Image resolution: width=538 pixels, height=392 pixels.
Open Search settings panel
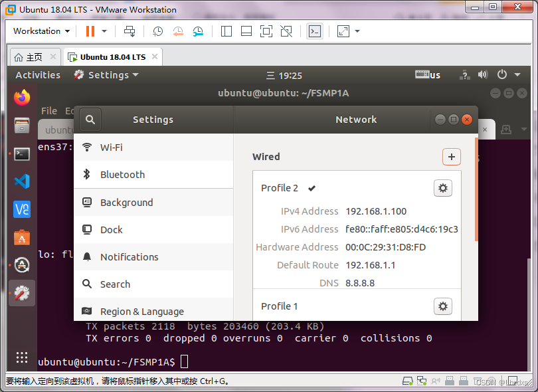point(153,284)
